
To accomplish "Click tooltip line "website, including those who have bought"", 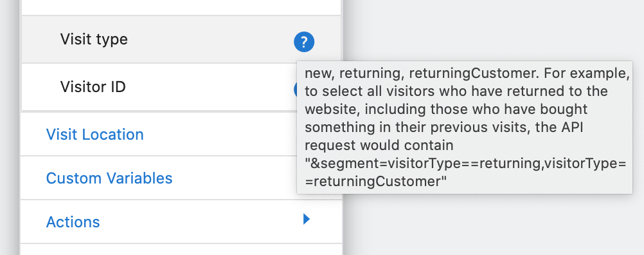I will (446, 110).
